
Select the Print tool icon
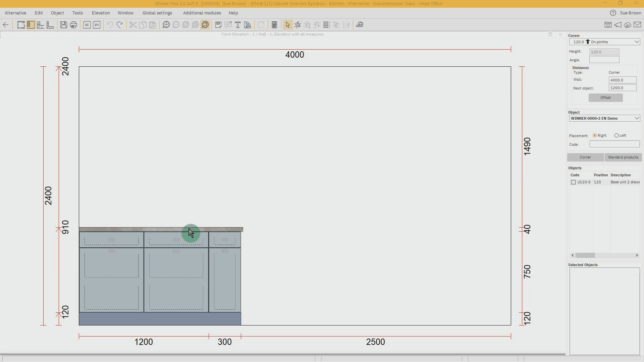point(73,25)
